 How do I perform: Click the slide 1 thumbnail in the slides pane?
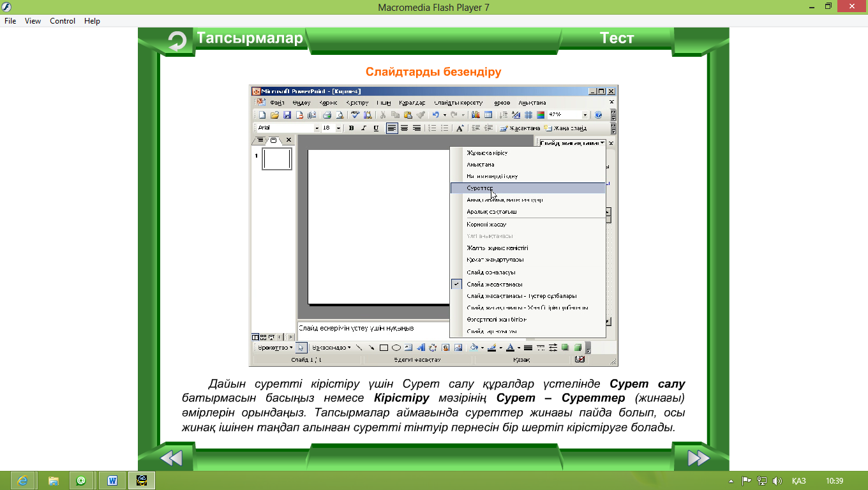coord(277,159)
